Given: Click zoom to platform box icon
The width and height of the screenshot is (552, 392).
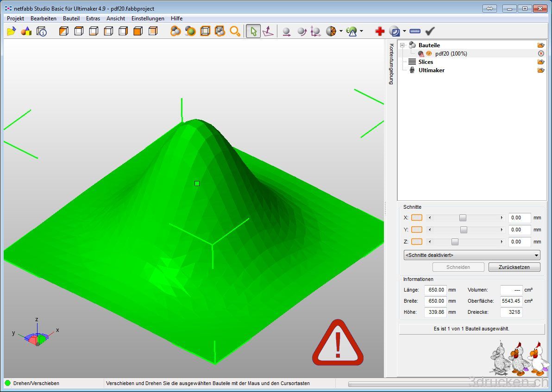Looking at the screenshot, I should tap(205, 31).
